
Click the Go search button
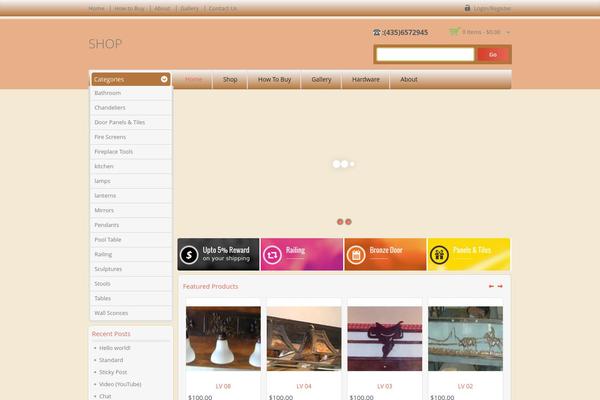pos(493,55)
